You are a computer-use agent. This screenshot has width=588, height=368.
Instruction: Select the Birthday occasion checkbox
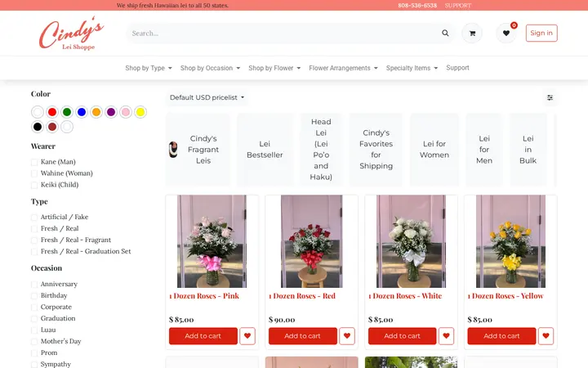click(x=34, y=296)
